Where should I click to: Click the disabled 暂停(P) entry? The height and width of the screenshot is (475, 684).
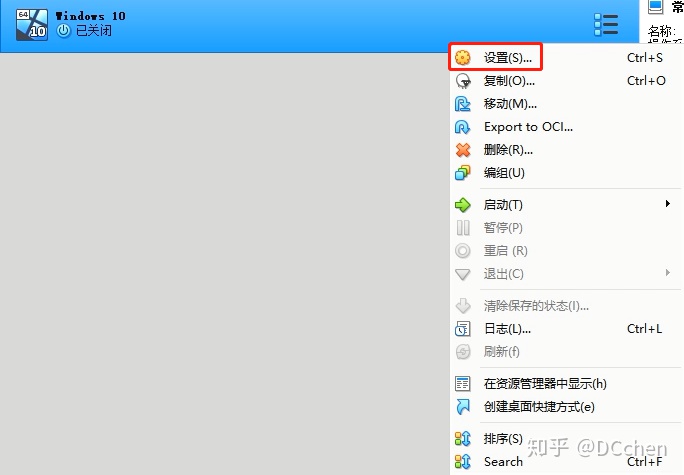pos(503,228)
